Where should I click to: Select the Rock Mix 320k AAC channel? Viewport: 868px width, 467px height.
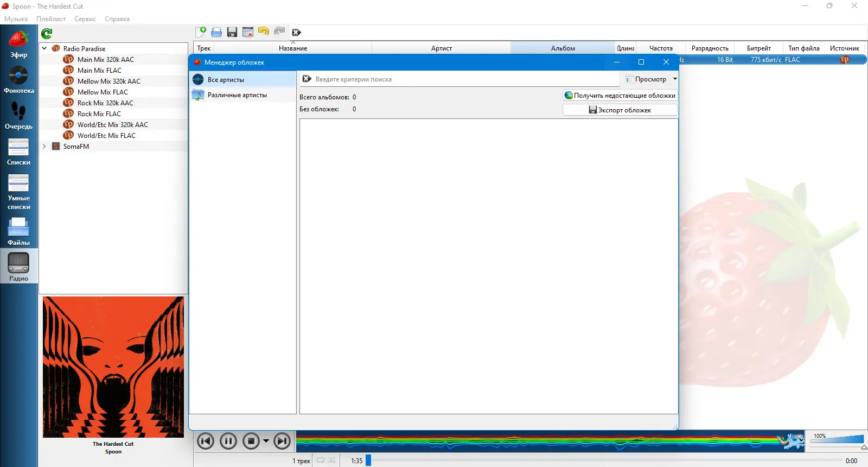coord(105,103)
